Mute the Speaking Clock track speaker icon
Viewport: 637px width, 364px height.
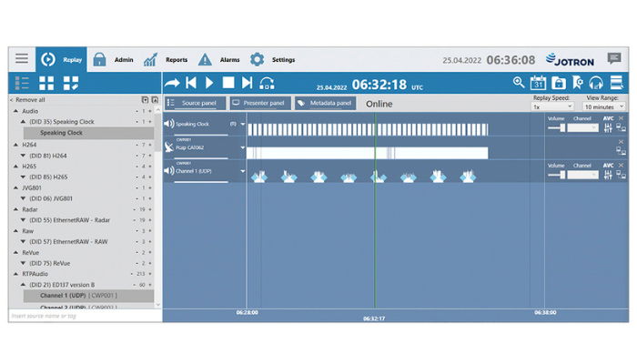tap(168, 124)
